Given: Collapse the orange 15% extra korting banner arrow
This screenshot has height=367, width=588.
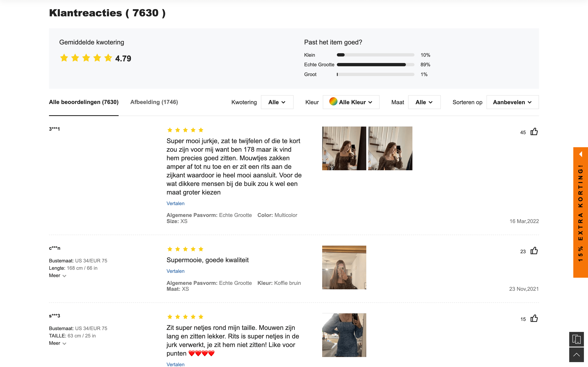Looking at the screenshot, I should [x=580, y=154].
